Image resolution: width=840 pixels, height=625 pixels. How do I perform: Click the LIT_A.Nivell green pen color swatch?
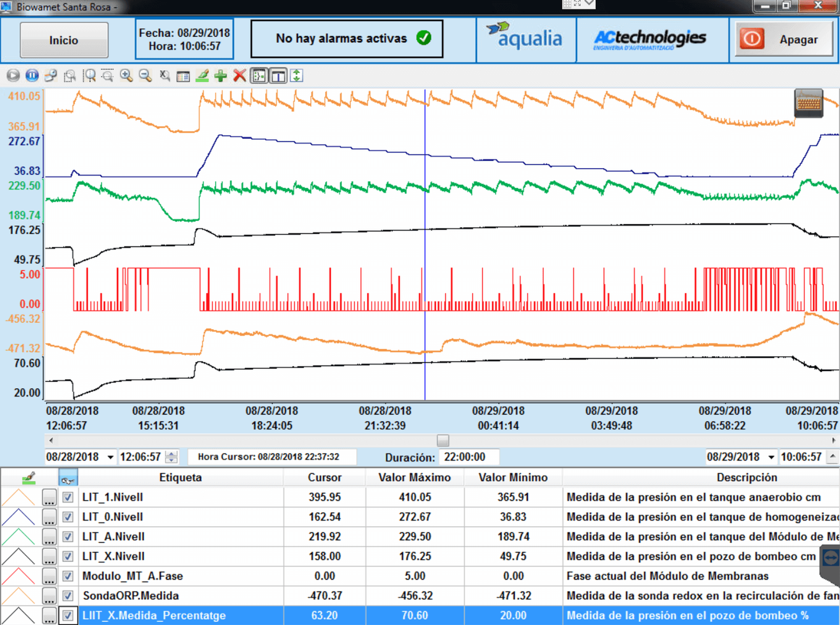pyautogui.click(x=19, y=537)
